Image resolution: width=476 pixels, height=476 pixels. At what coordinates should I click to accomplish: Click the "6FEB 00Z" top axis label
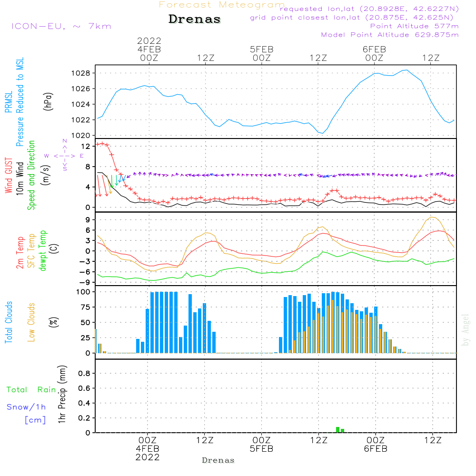[374, 53]
